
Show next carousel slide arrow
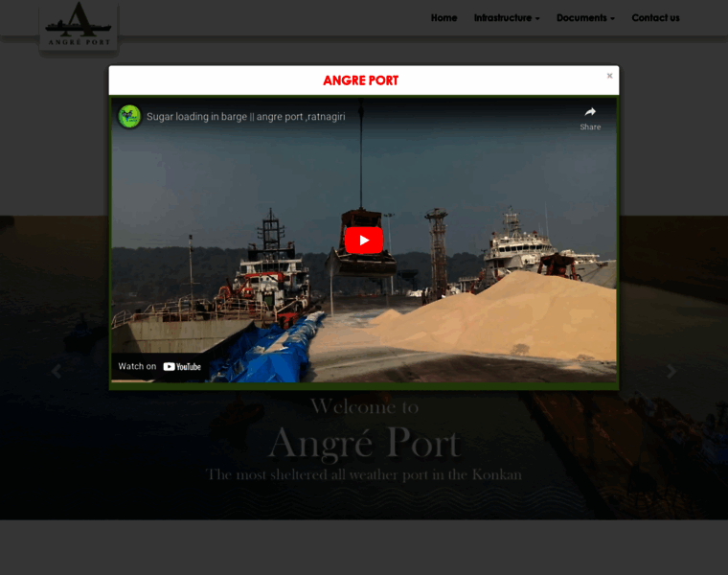pyautogui.click(x=671, y=371)
